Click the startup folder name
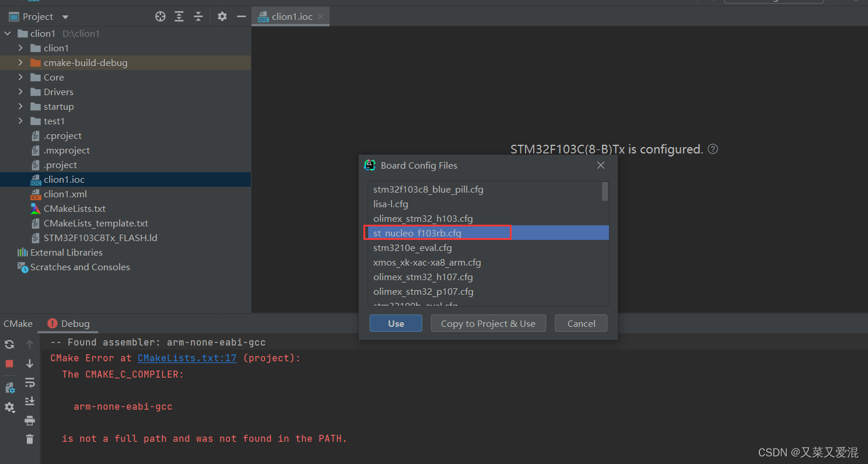 [58, 106]
